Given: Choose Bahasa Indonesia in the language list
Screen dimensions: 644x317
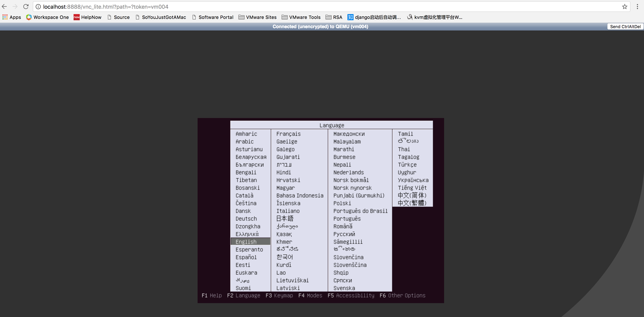Looking at the screenshot, I should click(300, 196).
